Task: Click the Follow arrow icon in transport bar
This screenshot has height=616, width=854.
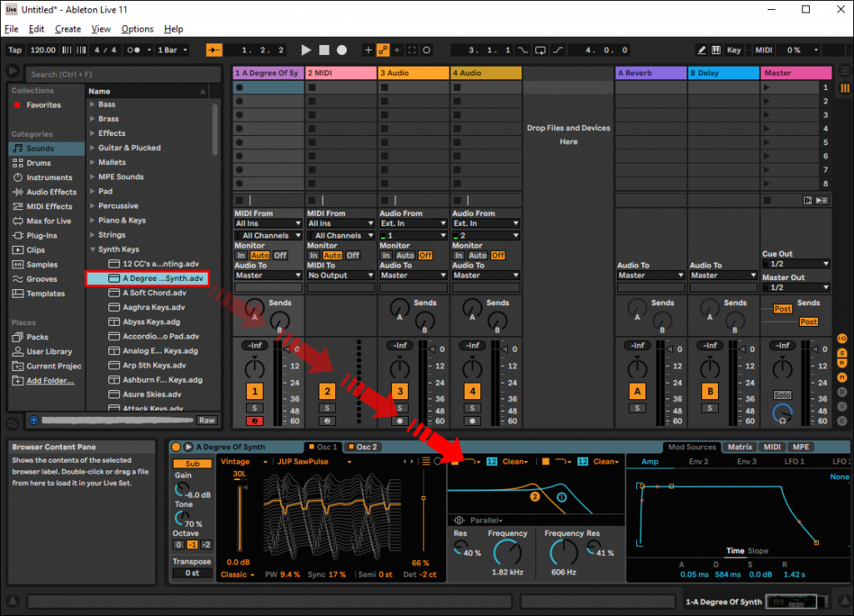Action: click(397, 50)
